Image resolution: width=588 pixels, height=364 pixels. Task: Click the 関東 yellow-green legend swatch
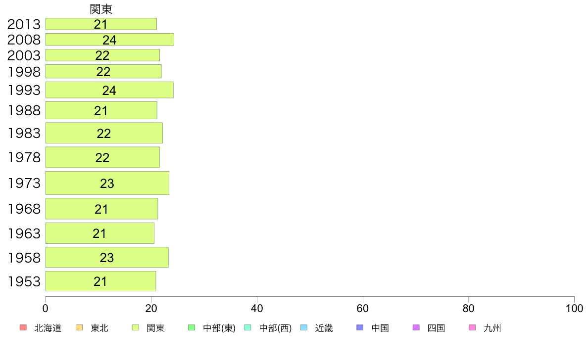coord(136,327)
